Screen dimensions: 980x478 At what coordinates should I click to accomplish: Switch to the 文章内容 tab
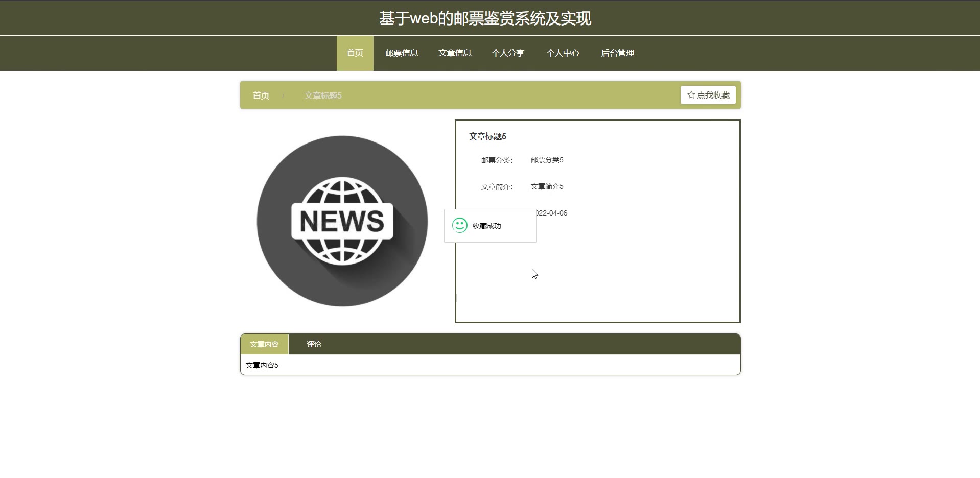264,344
